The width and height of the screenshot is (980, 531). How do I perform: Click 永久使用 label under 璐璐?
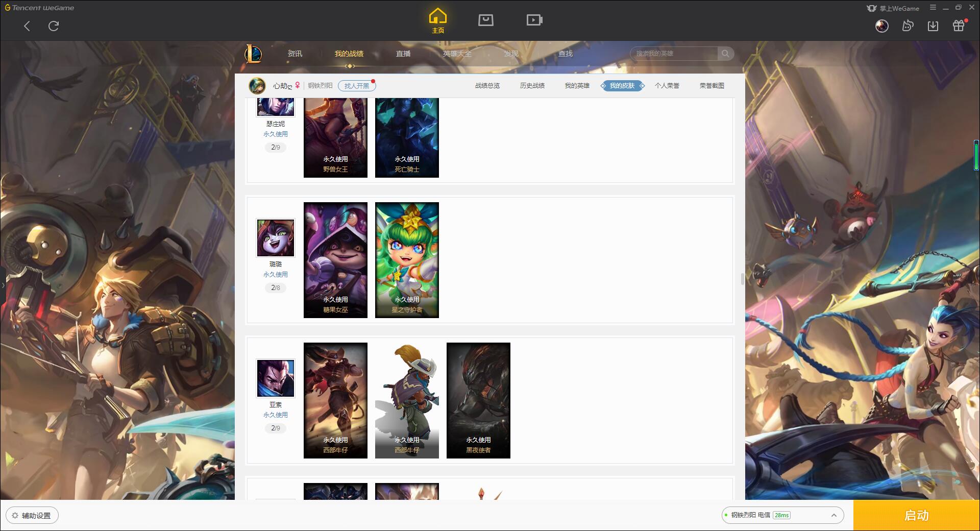click(276, 275)
